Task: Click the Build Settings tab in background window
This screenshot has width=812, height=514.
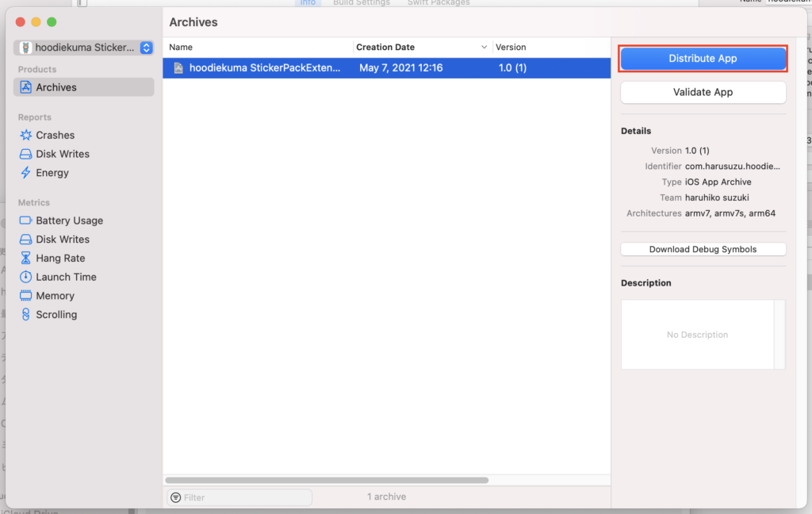Action: click(361, 2)
